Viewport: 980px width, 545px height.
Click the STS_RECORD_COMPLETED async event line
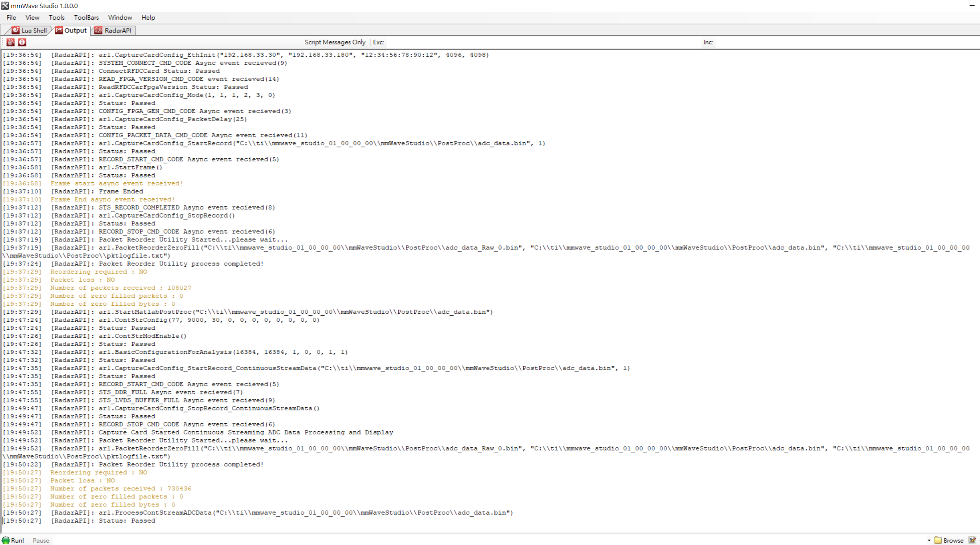point(139,208)
